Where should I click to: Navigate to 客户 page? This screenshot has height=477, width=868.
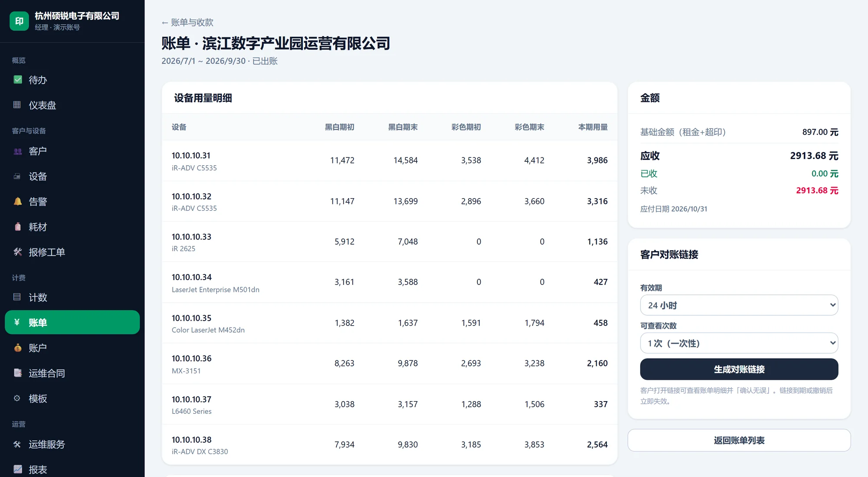pyautogui.click(x=72, y=151)
